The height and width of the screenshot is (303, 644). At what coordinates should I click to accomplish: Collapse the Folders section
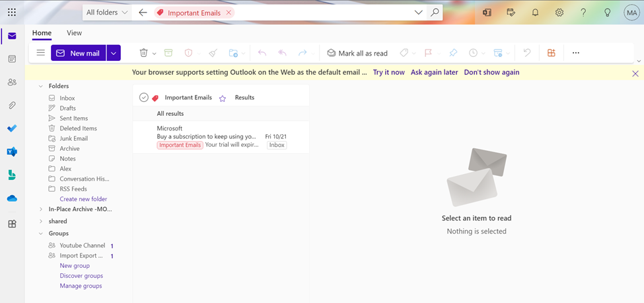click(x=41, y=86)
